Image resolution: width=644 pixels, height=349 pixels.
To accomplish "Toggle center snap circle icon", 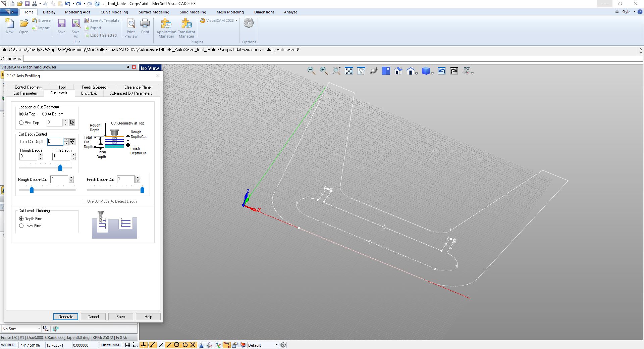I will coord(177,345).
